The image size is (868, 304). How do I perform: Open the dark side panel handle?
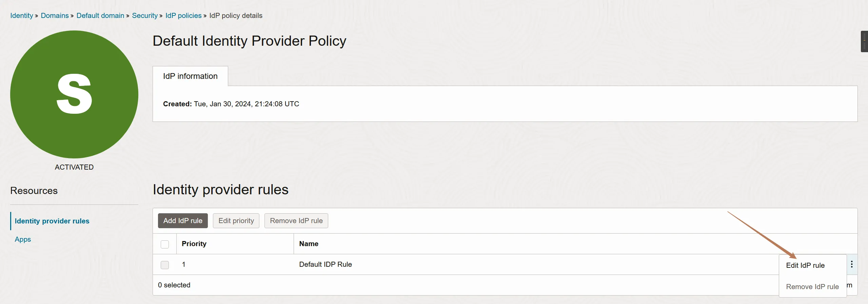(864, 41)
